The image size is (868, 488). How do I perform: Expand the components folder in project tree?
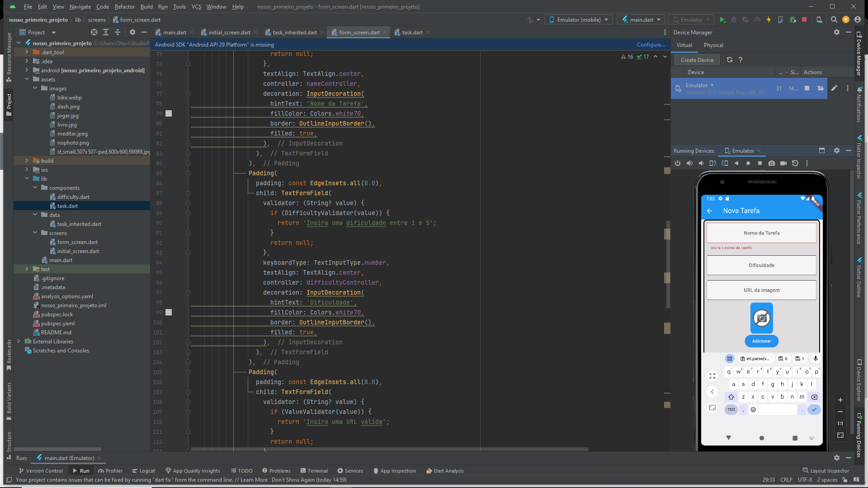(35, 188)
